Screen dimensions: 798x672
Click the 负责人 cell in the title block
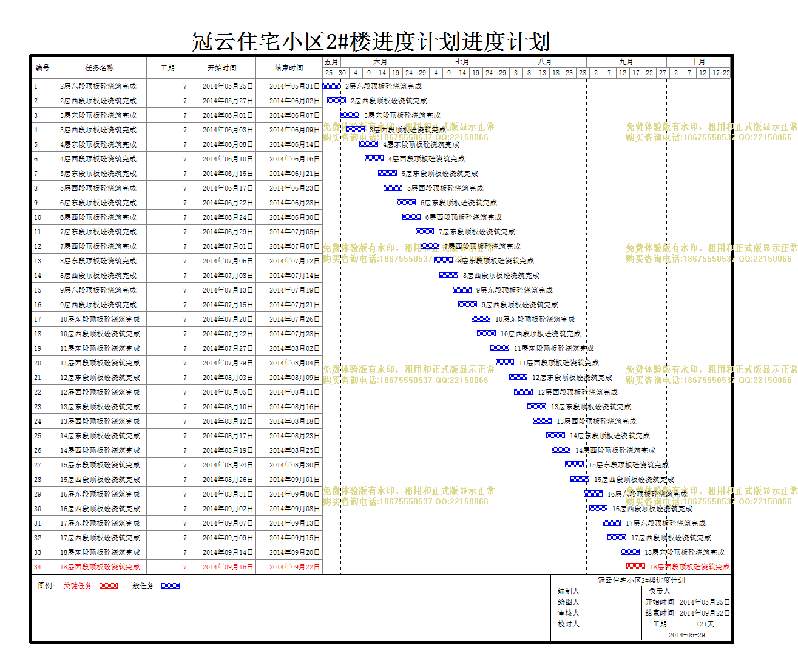[660, 591]
